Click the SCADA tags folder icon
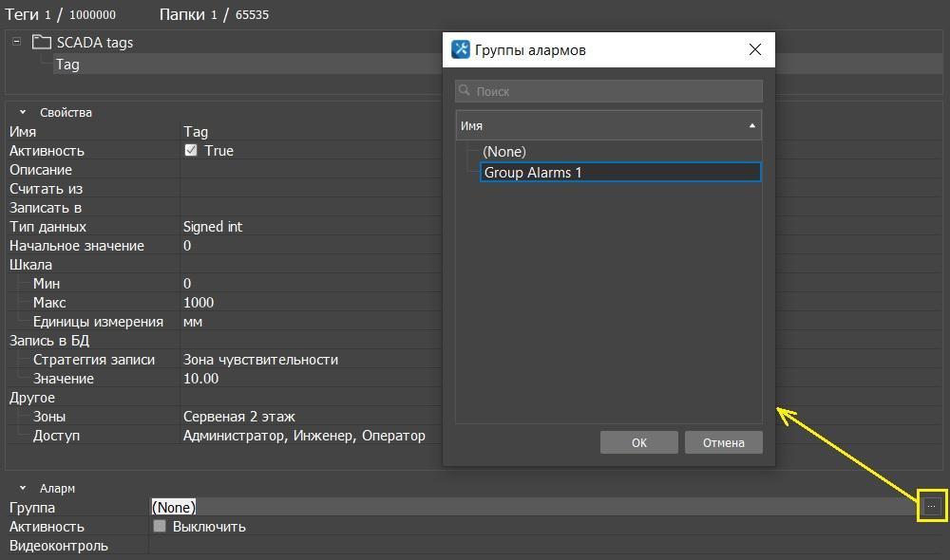The height and width of the screenshot is (560, 950). click(x=41, y=42)
